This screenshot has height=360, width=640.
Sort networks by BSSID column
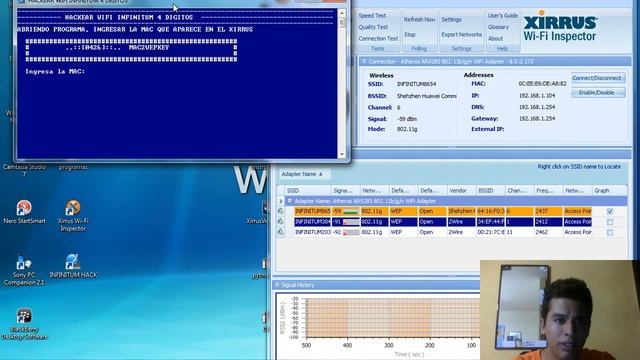(490, 190)
